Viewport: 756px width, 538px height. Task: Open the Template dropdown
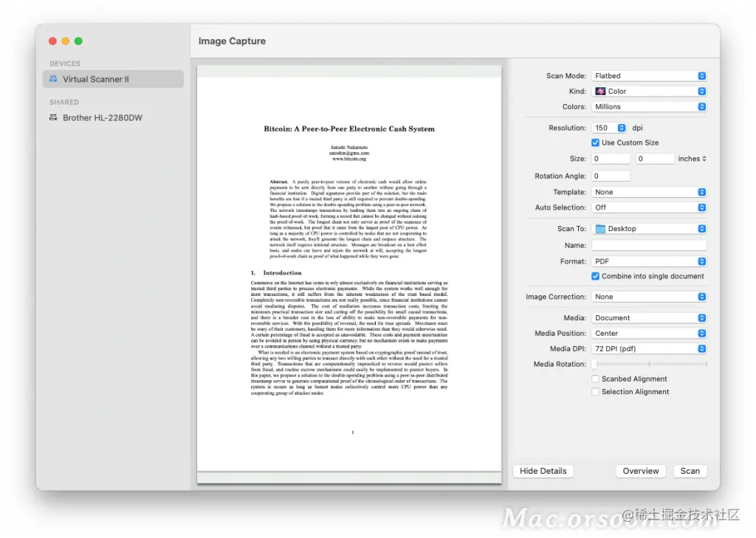point(649,192)
